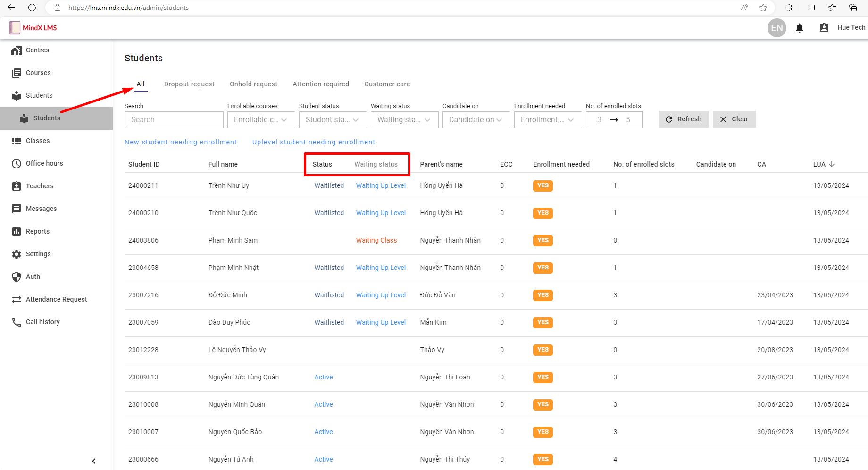The height and width of the screenshot is (470, 868).
Task: Go to Reports in the sidebar
Action: point(37,231)
